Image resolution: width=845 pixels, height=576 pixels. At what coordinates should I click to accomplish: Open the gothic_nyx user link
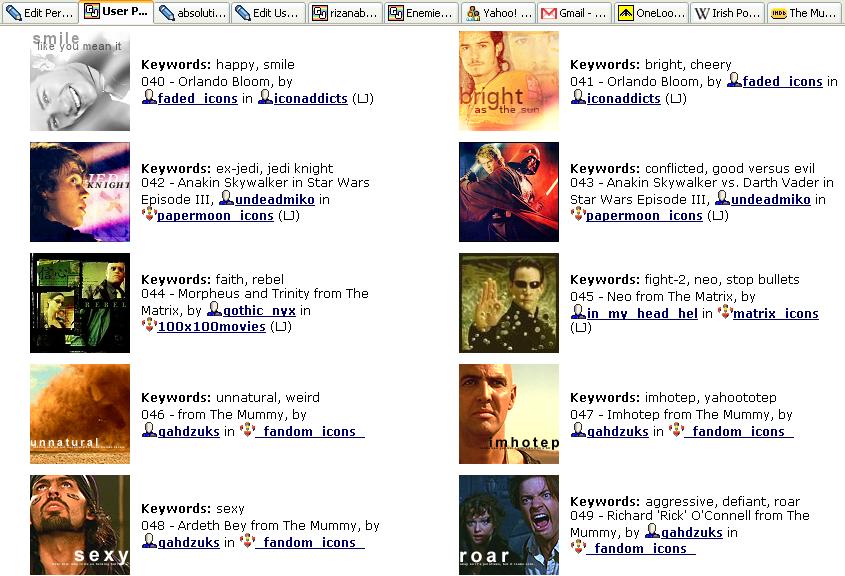(x=247, y=310)
